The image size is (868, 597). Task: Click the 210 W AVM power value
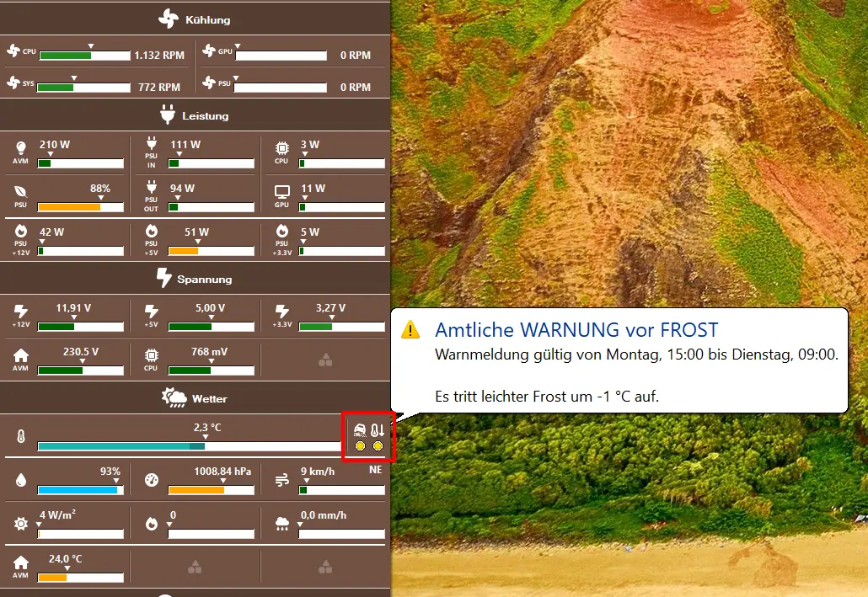(54, 145)
